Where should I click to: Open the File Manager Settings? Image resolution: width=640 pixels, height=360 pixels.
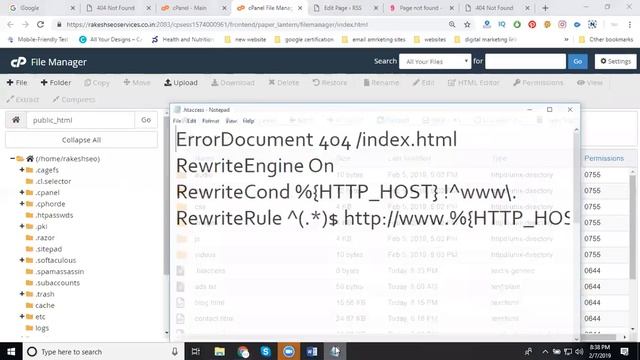coord(616,61)
